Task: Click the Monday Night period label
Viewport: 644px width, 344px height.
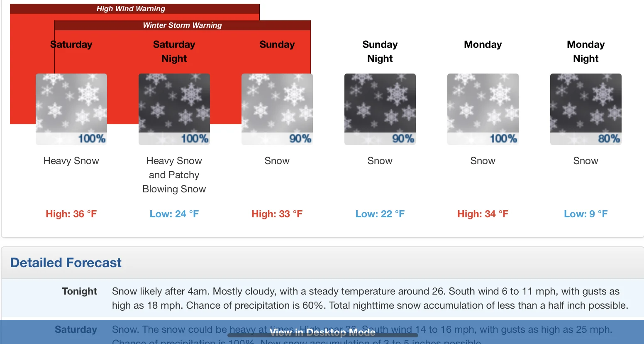Action: pos(586,52)
